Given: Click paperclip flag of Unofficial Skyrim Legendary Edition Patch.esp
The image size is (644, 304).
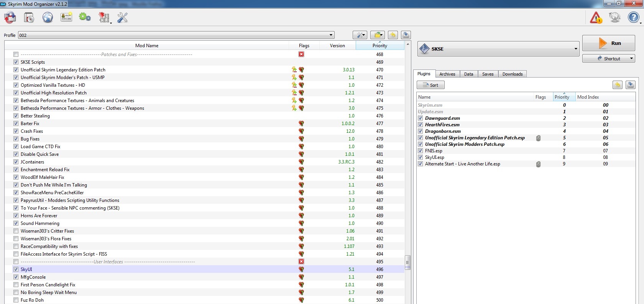Looking at the screenshot, I should (x=538, y=138).
